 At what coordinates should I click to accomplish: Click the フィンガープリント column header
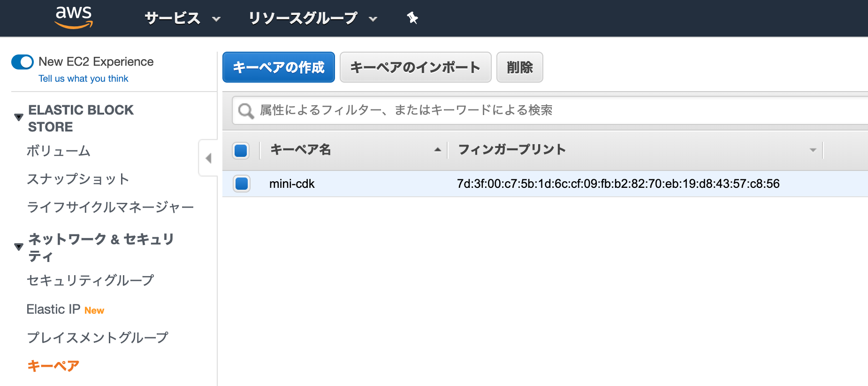click(512, 150)
